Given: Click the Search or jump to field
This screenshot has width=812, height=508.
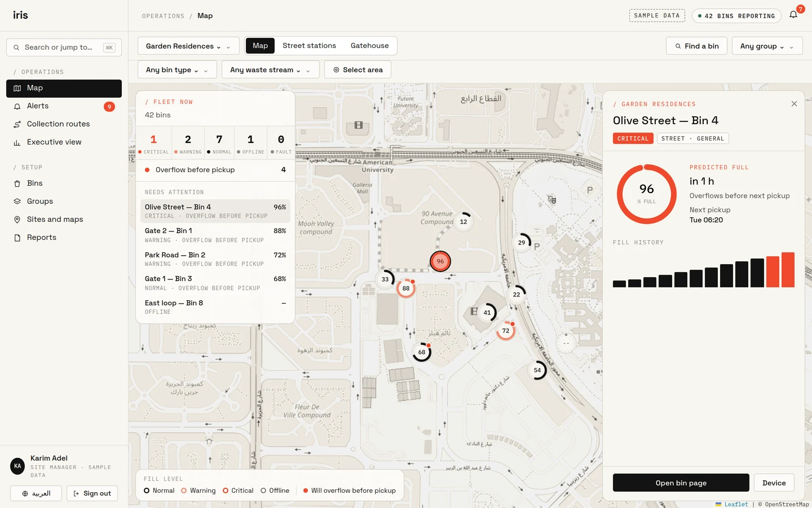Looking at the screenshot, I should 64,47.
